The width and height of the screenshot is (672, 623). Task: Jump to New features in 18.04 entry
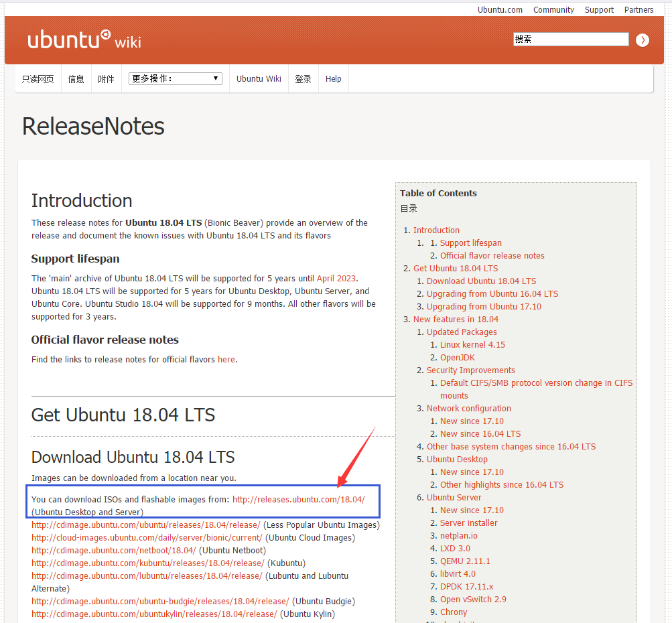456,320
